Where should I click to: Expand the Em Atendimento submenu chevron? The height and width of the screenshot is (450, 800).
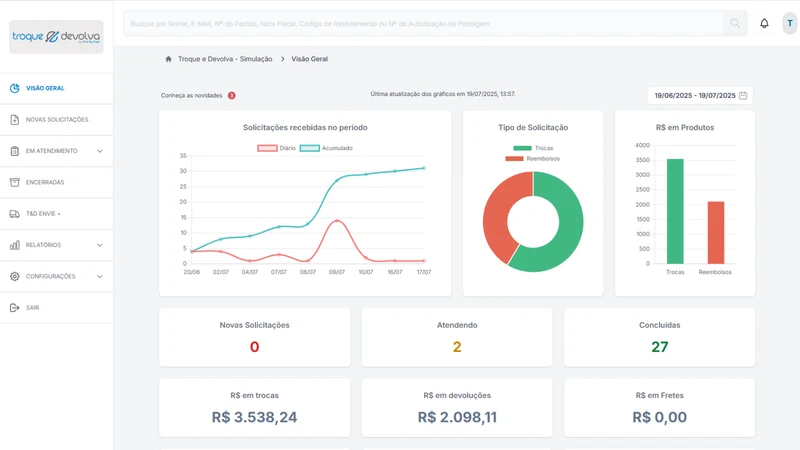tap(99, 151)
